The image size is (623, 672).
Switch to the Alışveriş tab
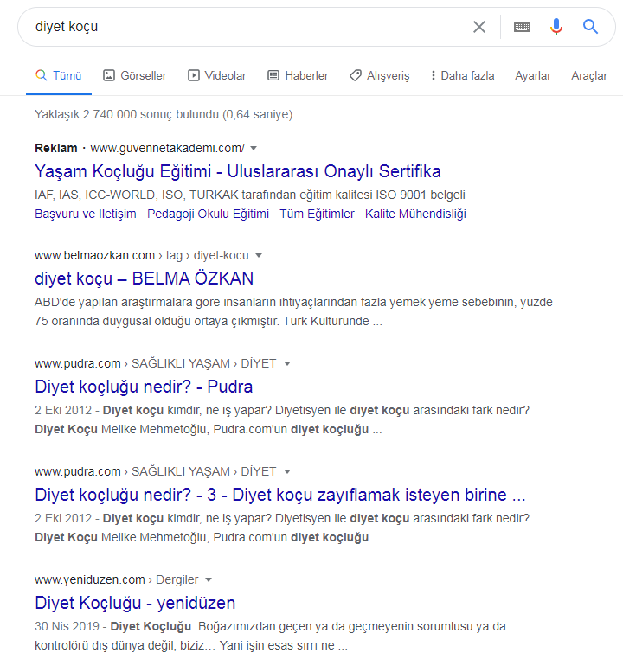click(x=380, y=76)
